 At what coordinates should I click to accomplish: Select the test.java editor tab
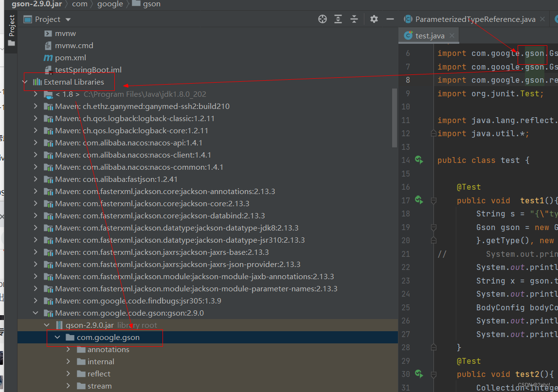point(429,36)
